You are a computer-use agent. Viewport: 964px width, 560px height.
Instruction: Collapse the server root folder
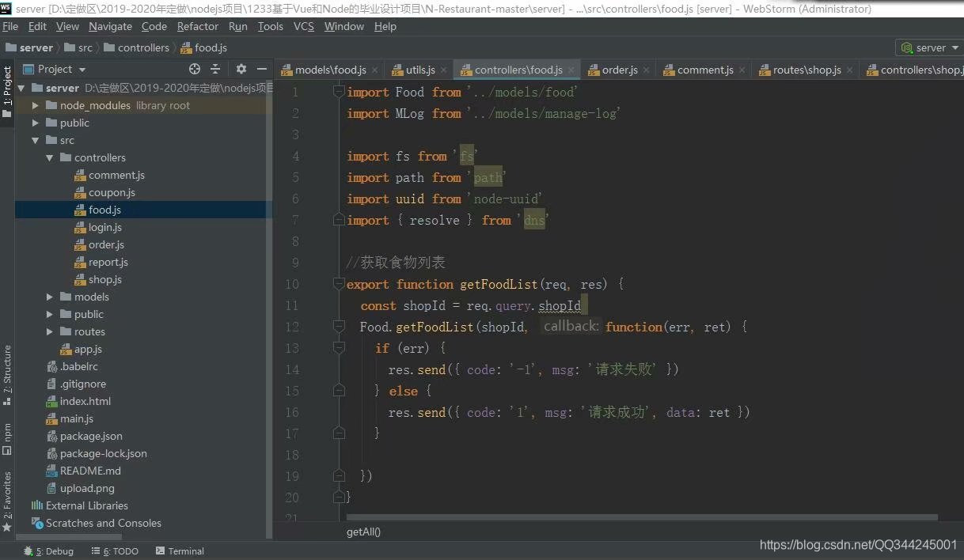[x=21, y=88]
